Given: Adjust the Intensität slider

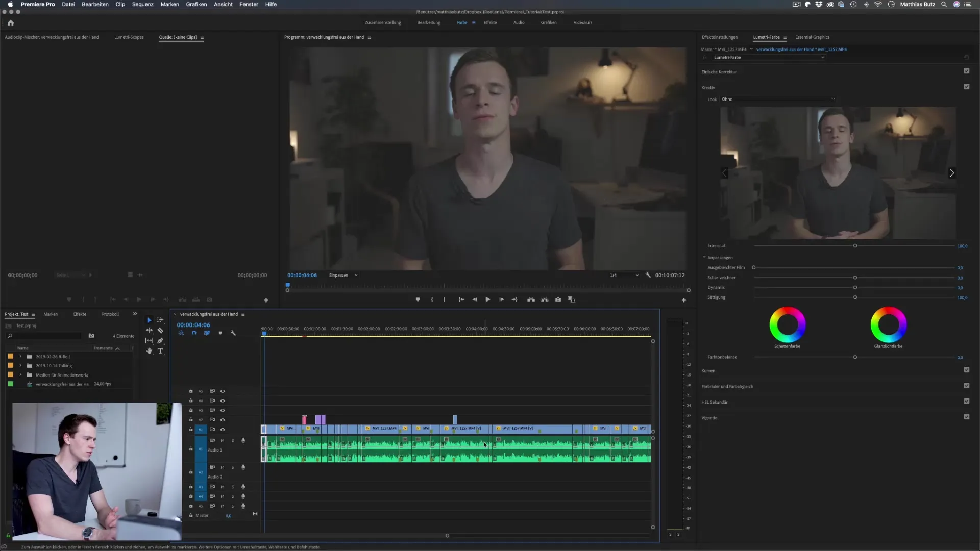Looking at the screenshot, I should click(x=855, y=246).
